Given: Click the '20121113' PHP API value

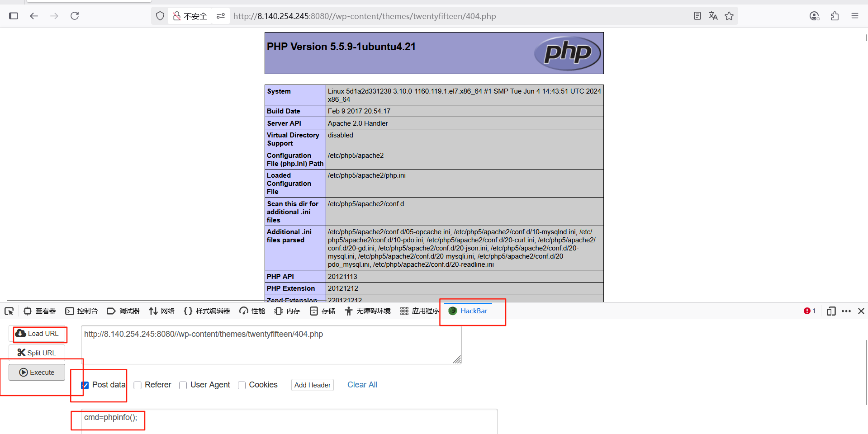Looking at the screenshot, I should 342,277.
